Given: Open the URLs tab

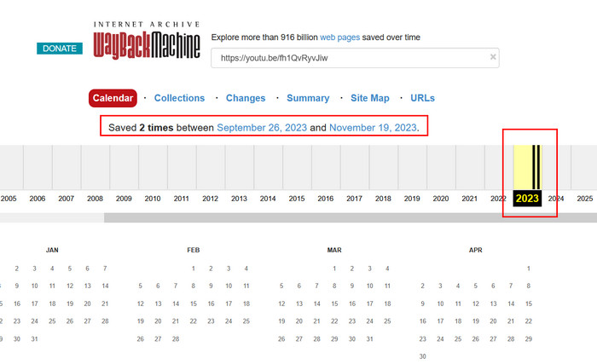Looking at the screenshot, I should click(422, 98).
